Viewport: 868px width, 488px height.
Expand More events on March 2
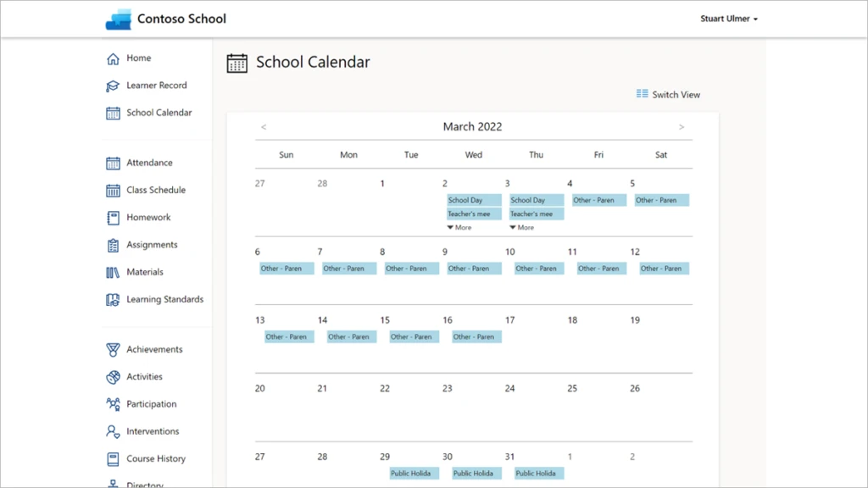click(460, 227)
